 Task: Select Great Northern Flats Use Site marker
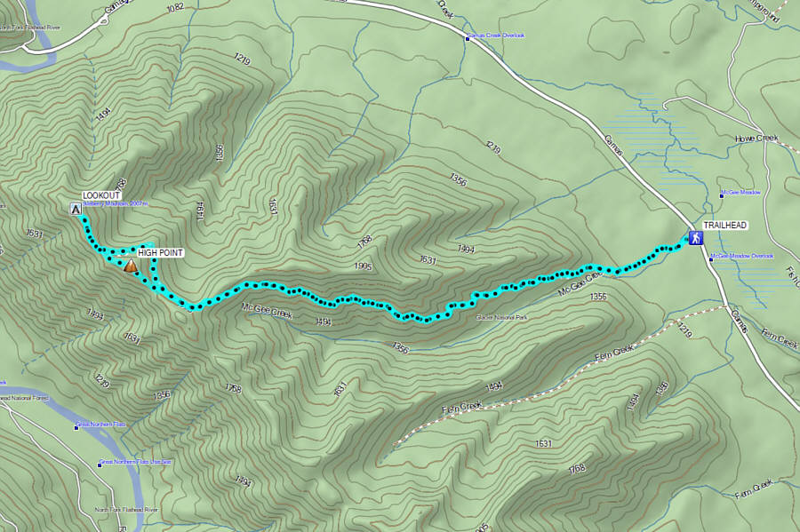click(100, 465)
